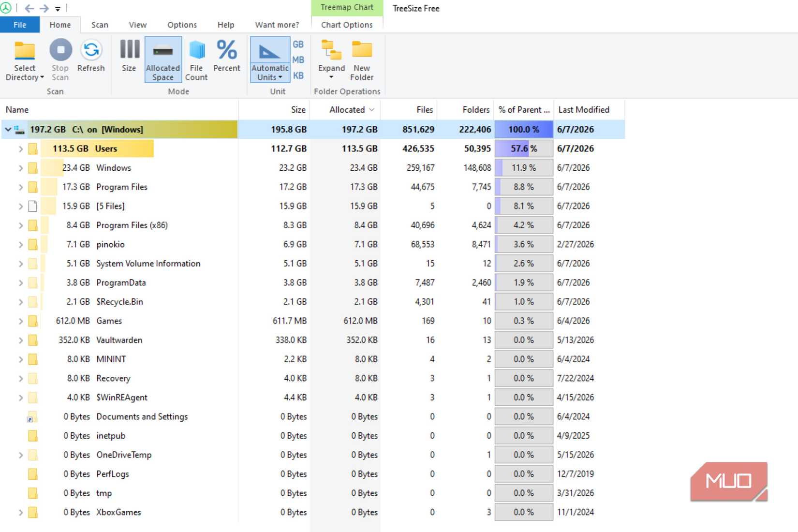Open the Automatic Units dropdown

pyautogui.click(x=270, y=60)
